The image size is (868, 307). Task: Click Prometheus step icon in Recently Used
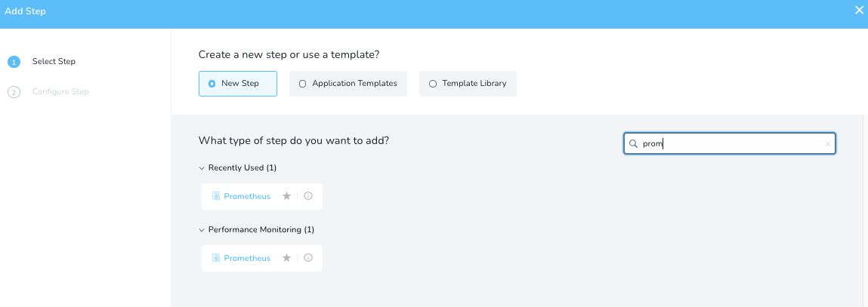217,196
